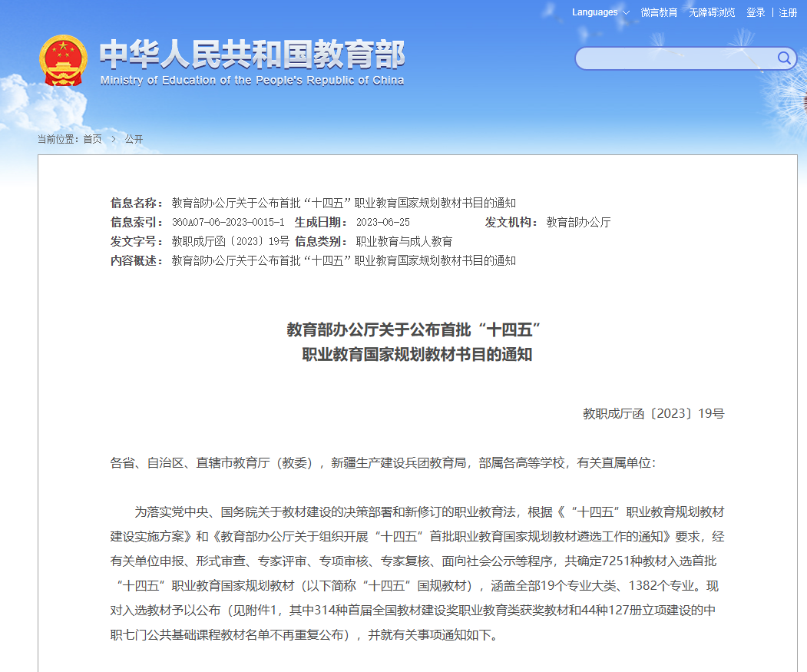
Task: Click the issuing agency value 教育部办公厅
Action: [578, 223]
